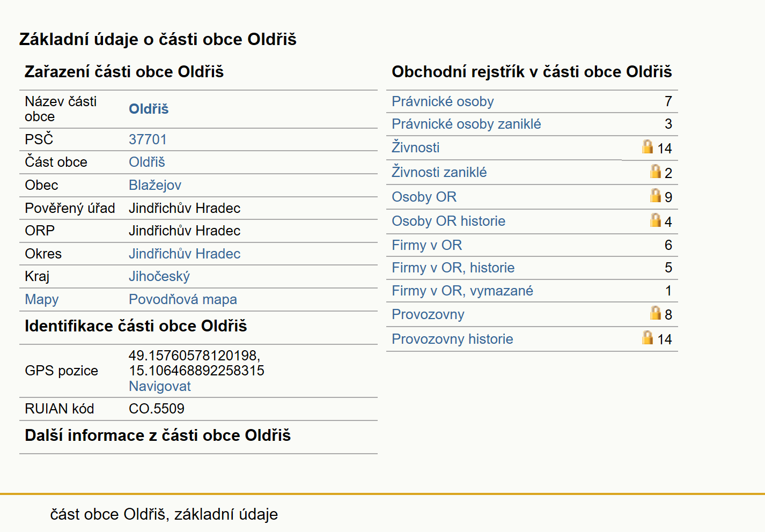
Task: Select the Jihočeský region link
Action: [x=159, y=276]
